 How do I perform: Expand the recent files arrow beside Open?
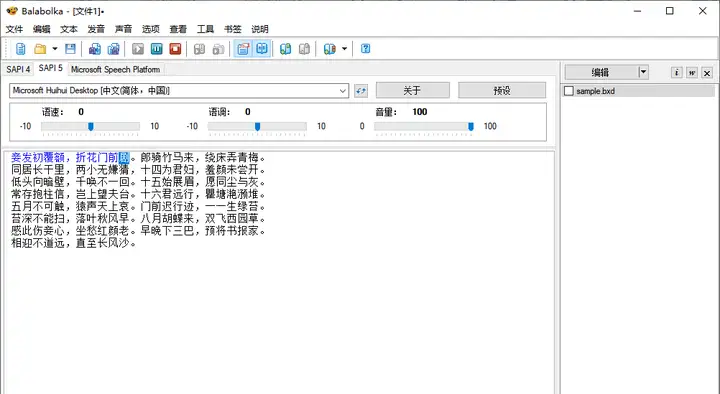click(55, 49)
